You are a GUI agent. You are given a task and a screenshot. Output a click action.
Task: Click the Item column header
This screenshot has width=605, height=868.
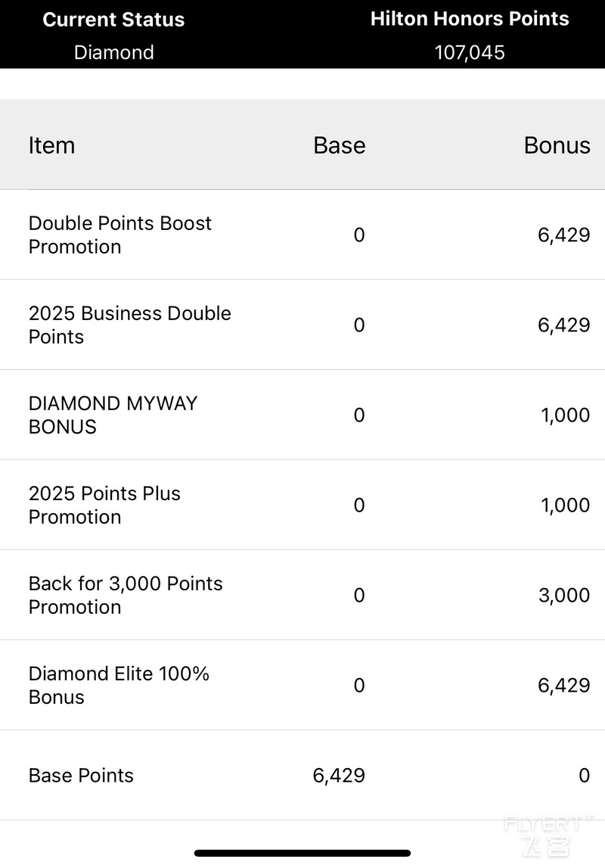[x=52, y=145]
